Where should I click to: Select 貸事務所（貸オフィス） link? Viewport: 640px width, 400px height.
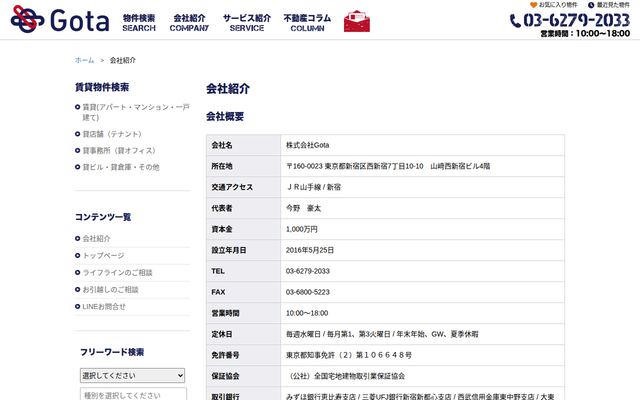(119, 151)
